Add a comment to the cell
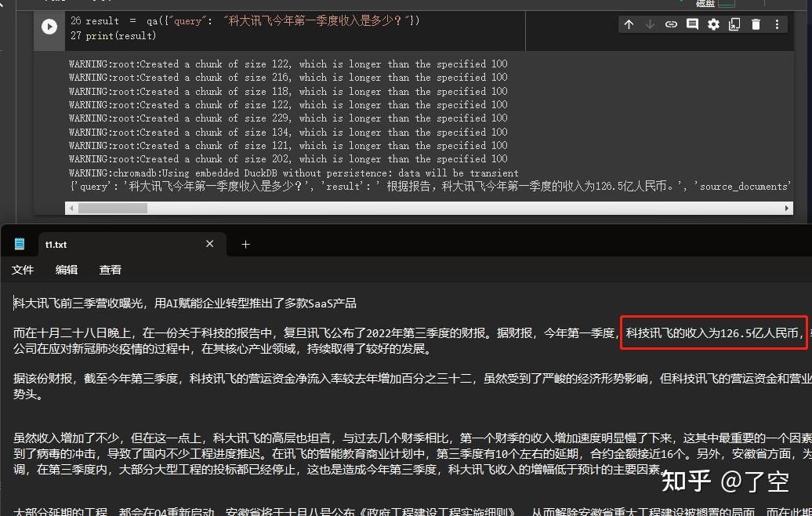This screenshot has height=516, width=812. (692, 24)
